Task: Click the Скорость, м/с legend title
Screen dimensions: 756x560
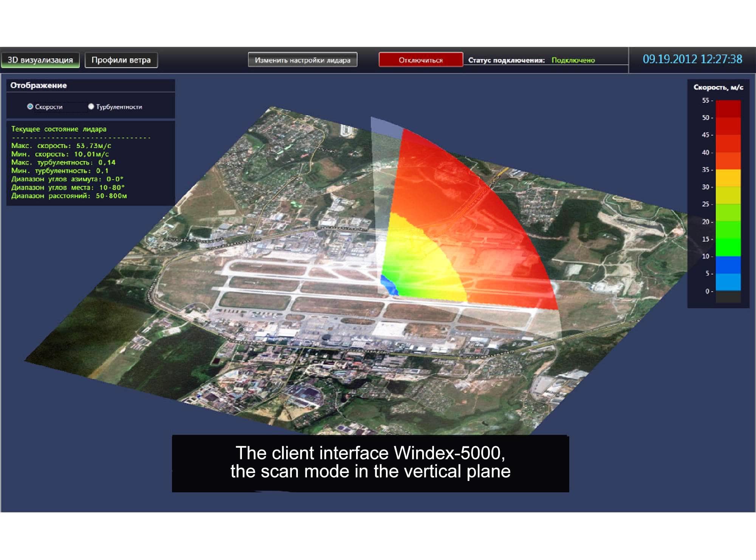Action: click(718, 87)
